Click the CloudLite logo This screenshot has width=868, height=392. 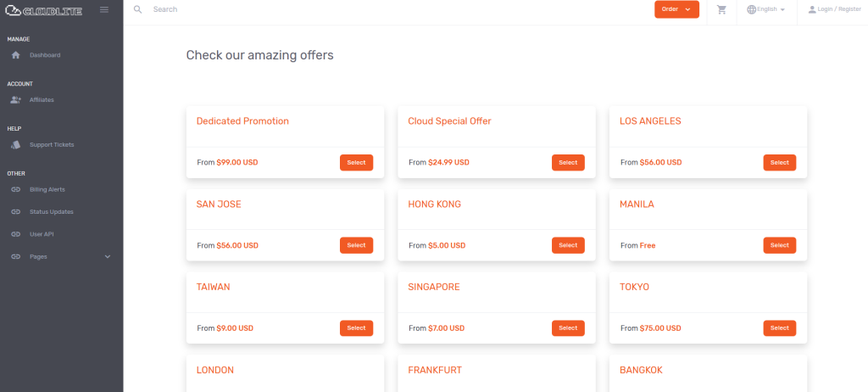point(44,10)
